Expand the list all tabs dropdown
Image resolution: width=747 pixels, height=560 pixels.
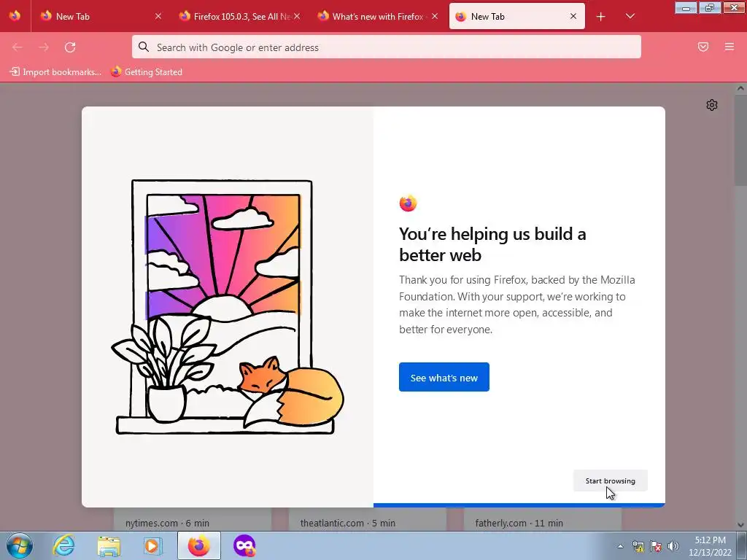630,16
